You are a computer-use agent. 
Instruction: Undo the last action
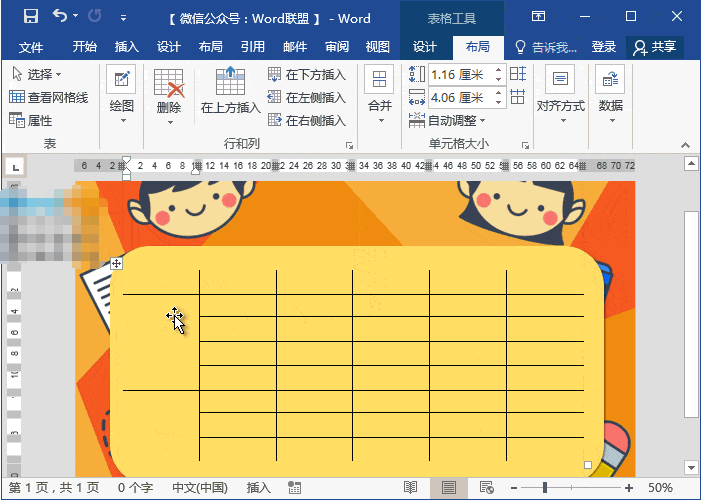tap(59, 16)
